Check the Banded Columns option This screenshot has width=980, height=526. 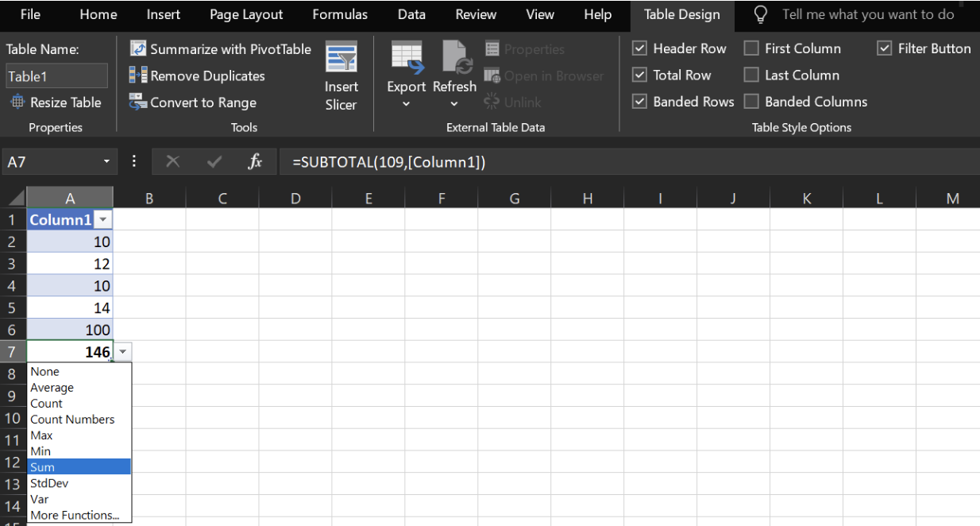click(x=751, y=101)
